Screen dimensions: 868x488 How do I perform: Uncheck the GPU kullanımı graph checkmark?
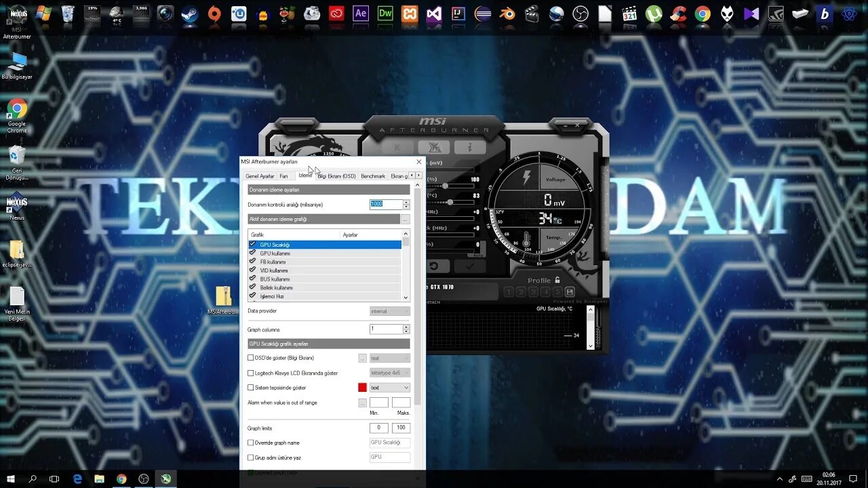click(x=252, y=253)
